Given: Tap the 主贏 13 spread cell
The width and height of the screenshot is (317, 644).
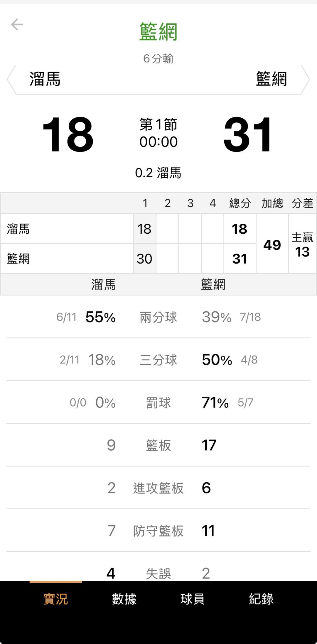Looking at the screenshot, I should coord(302,245).
